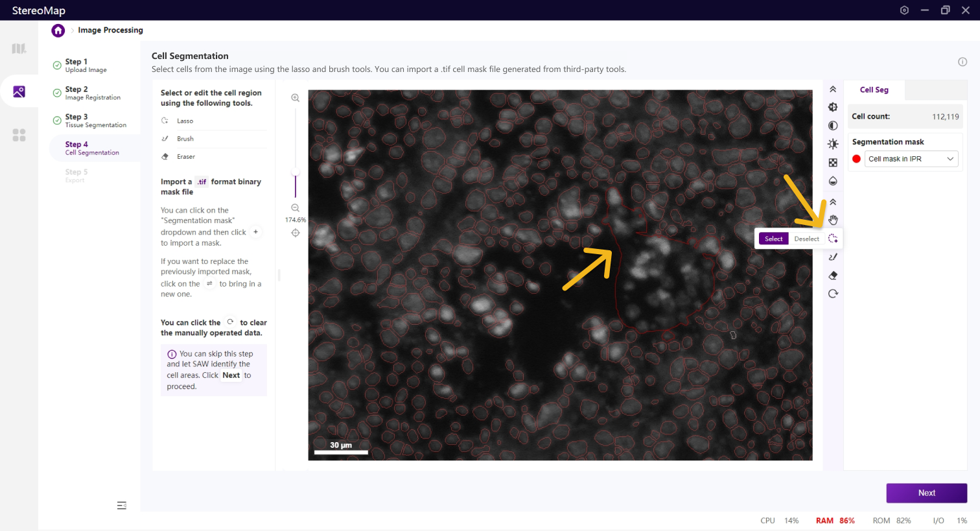The width and height of the screenshot is (980, 531).
Task: Click the Image Processing breadcrumb
Action: [x=111, y=30]
